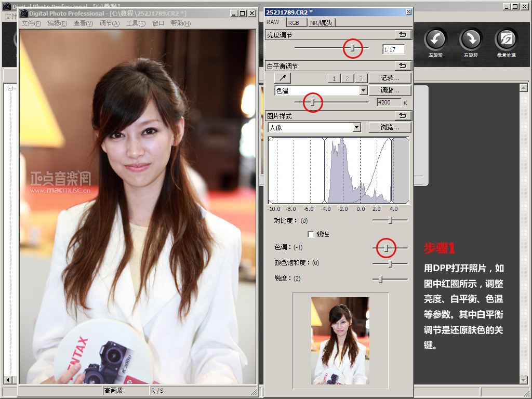Click the rotate right (右旋转) icon
Image resolution: width=532 pixels, height=399 pixels.
coord(471,39)
